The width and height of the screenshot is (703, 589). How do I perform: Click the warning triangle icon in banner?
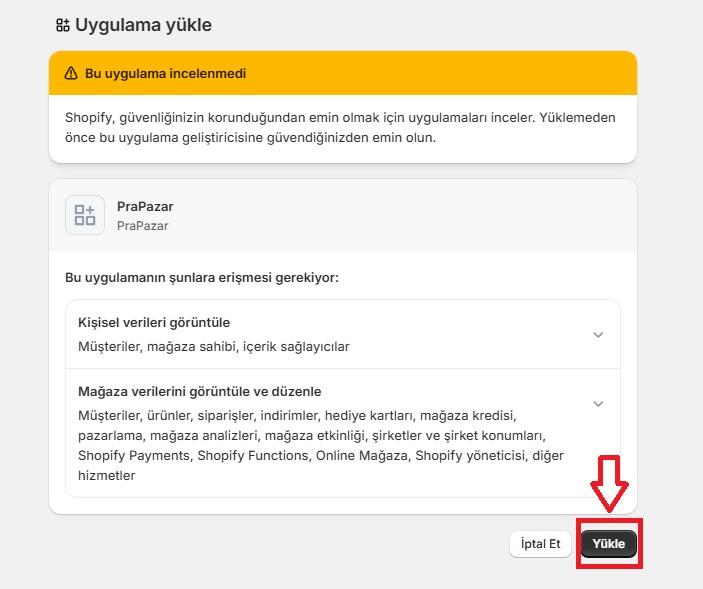[x=71, y=73]
